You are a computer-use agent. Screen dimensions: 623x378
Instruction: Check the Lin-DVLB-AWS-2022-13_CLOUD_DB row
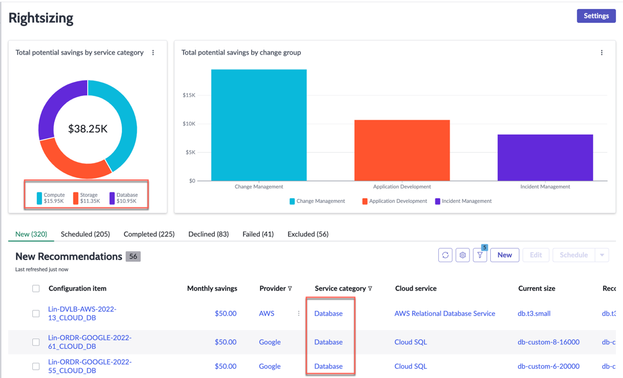[x=36, y=314]
